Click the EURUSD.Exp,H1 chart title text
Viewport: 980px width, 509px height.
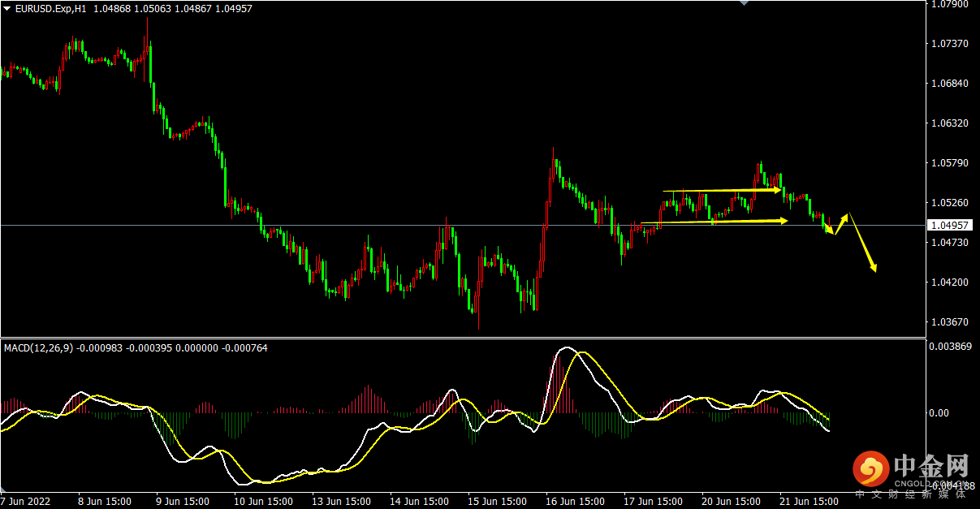point(52,9)
